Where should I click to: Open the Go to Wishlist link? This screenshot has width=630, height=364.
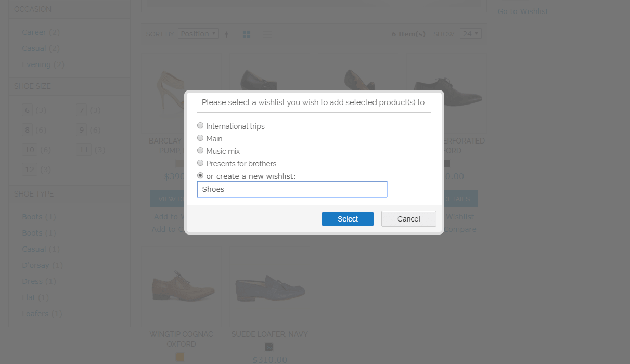(x=522, y=11)
